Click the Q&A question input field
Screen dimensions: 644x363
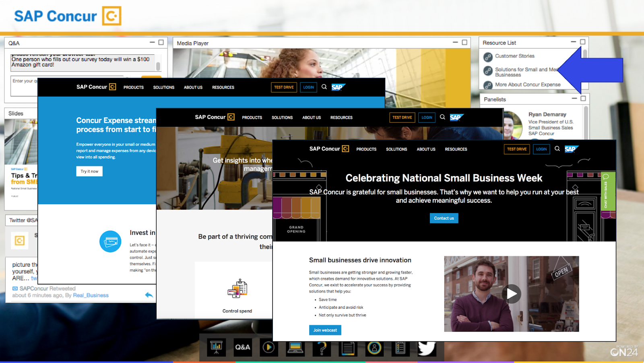point(24,86)
